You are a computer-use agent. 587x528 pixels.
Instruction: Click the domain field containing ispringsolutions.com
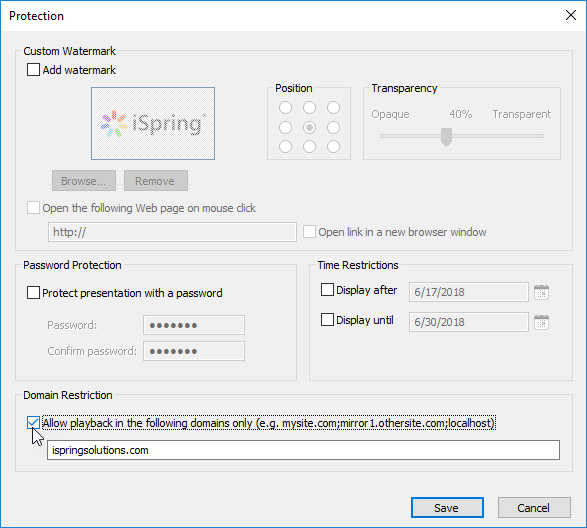[303, 450]
